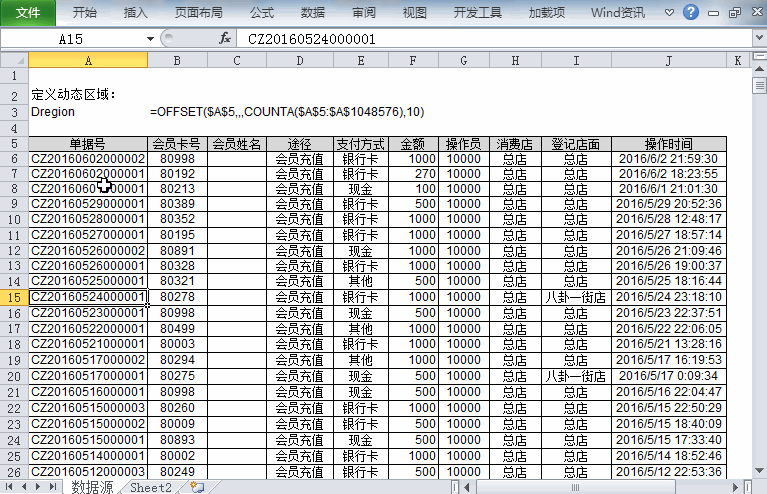This screenshot has height=494, width=767.
Task: Select column D header
Action: tap(300, 61)
